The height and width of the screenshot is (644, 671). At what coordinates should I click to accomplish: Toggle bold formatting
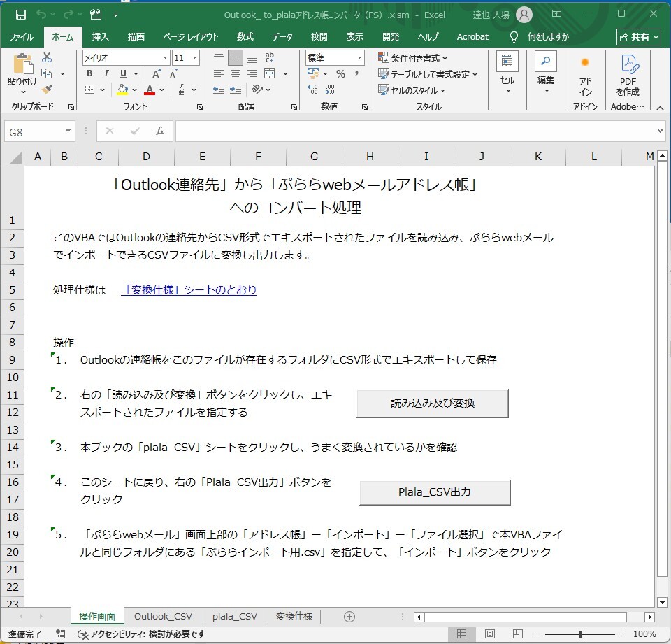pyautogui.click(x=91, y=73)
